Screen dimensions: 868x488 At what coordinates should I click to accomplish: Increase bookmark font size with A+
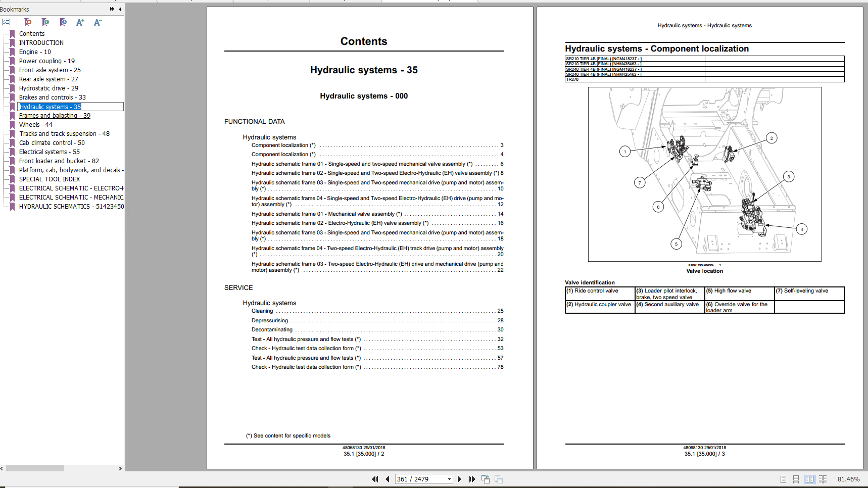pos(80,22)
